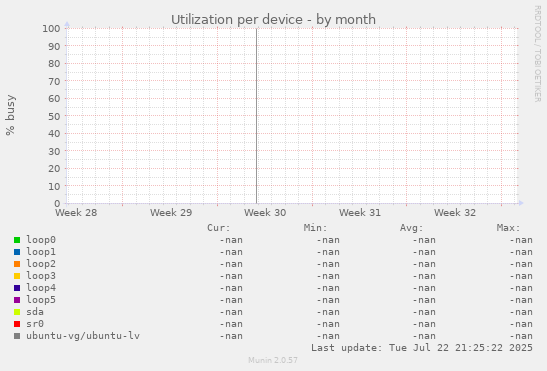Click the Max: column header
The image size is (547, 371).
(508, 228)
